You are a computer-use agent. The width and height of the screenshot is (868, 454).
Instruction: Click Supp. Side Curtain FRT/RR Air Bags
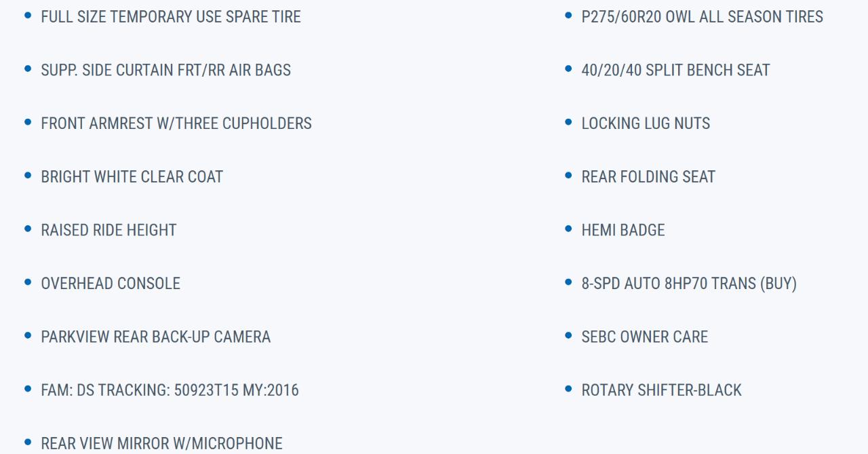165,70
